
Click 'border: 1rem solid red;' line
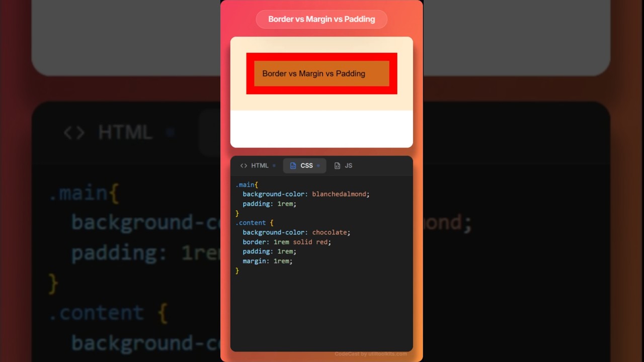click(x=287, y=242)
